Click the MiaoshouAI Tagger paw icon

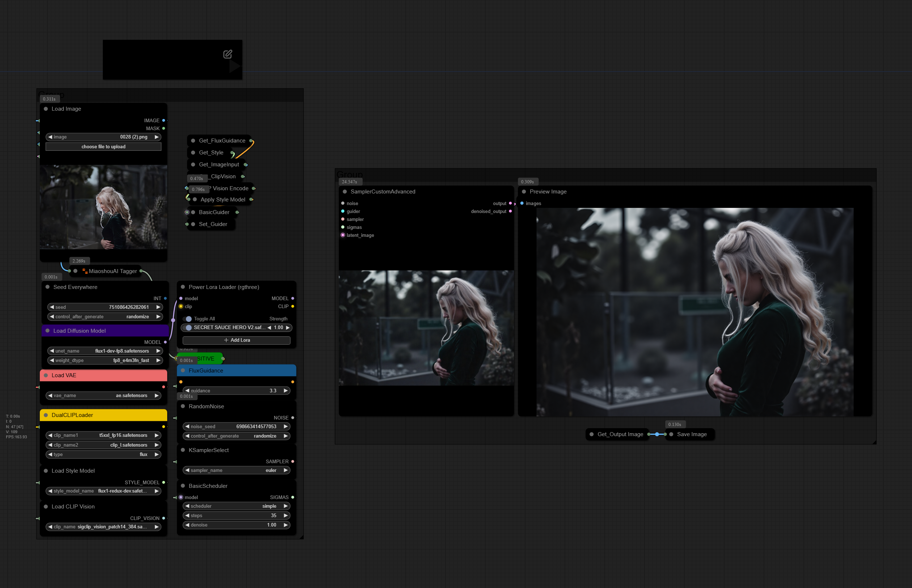point(85,271)
